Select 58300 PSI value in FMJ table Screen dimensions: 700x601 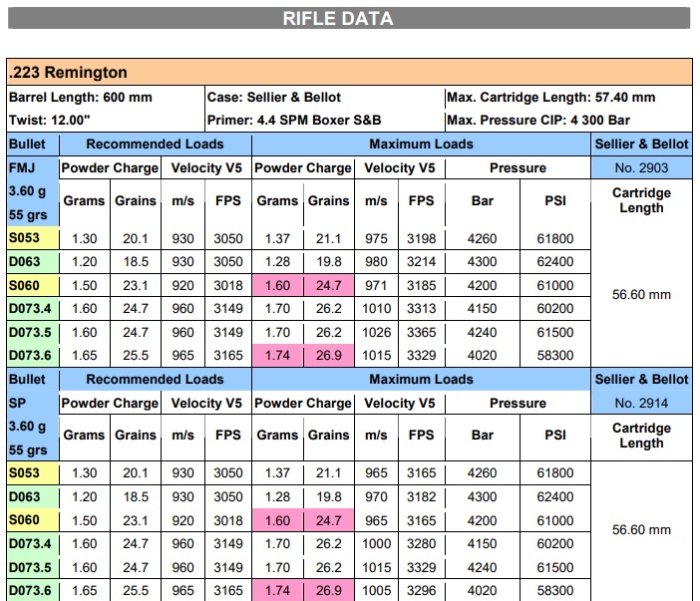[554, 356]
